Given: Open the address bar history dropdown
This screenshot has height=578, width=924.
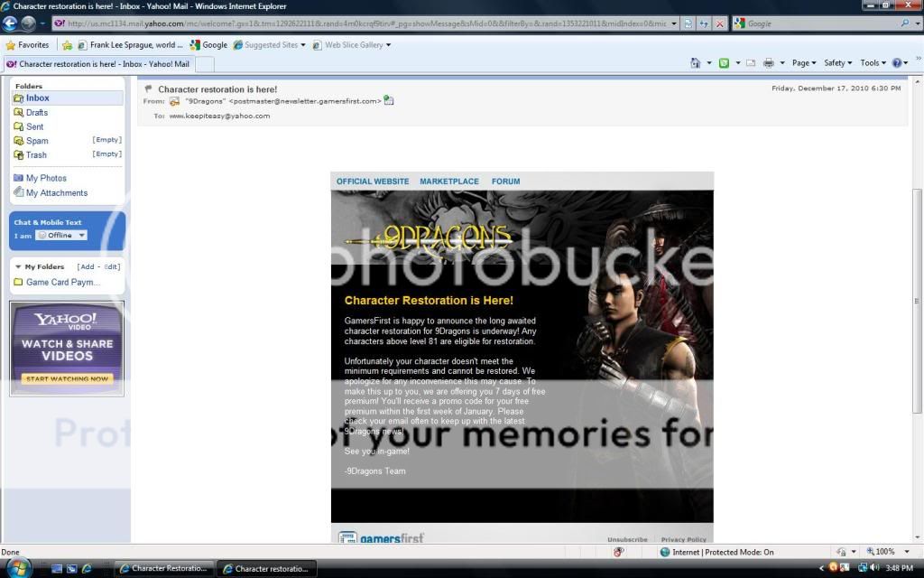Looking at the screenshot, I should 674,23.
